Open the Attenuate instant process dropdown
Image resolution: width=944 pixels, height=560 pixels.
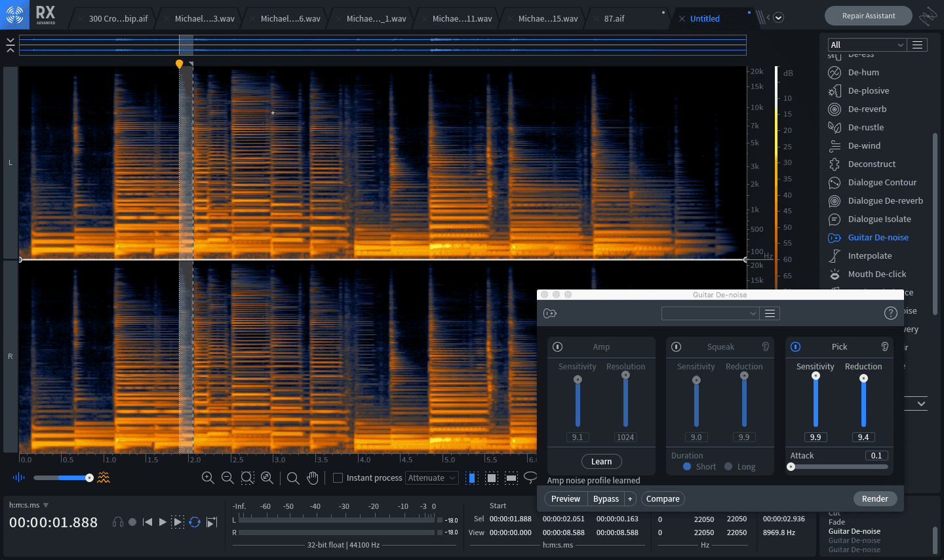point(431,478)
